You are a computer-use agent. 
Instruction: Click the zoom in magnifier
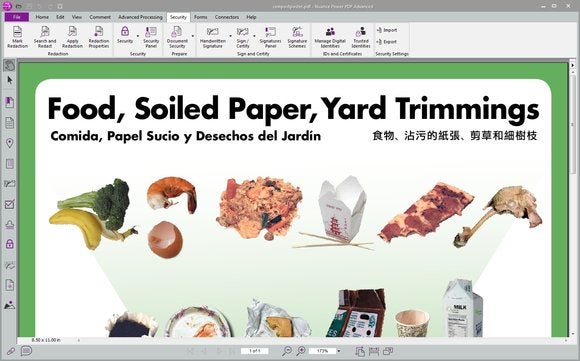[301, 351]
